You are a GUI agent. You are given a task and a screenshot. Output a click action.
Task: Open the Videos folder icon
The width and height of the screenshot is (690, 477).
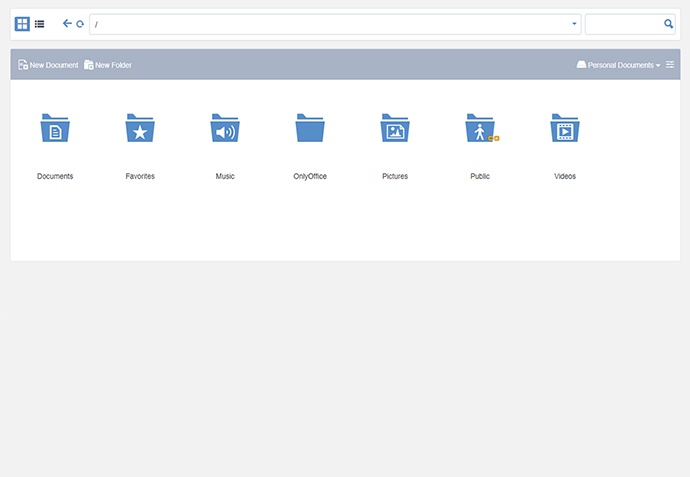point(565,129)
